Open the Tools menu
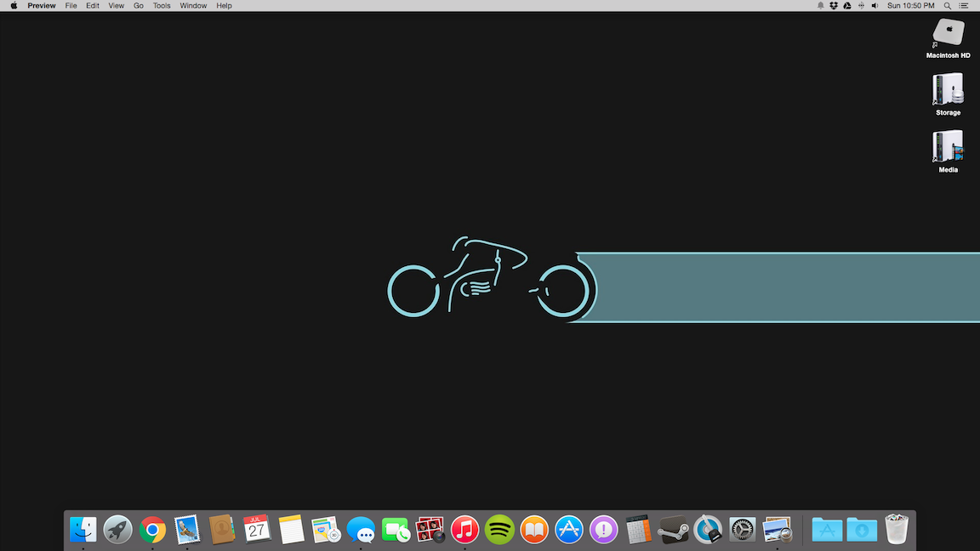Screen dimensions: 980x551 pyautogui.click(x=162, y=6)
